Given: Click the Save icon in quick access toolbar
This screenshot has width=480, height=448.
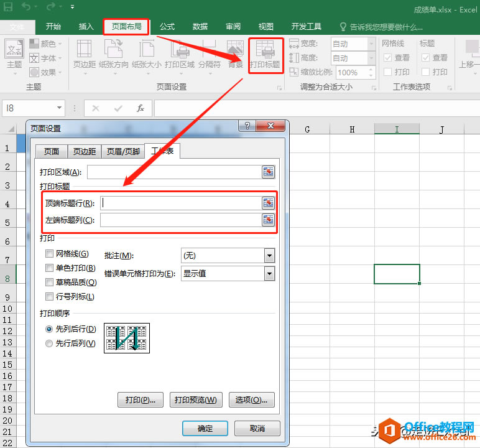Looking at the screenshot, I should coord(8,6).
